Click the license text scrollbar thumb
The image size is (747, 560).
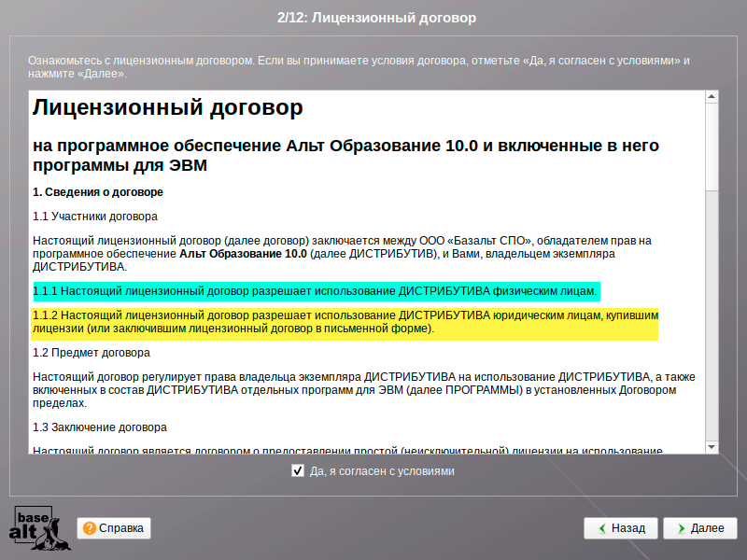(x=712, y=147)
